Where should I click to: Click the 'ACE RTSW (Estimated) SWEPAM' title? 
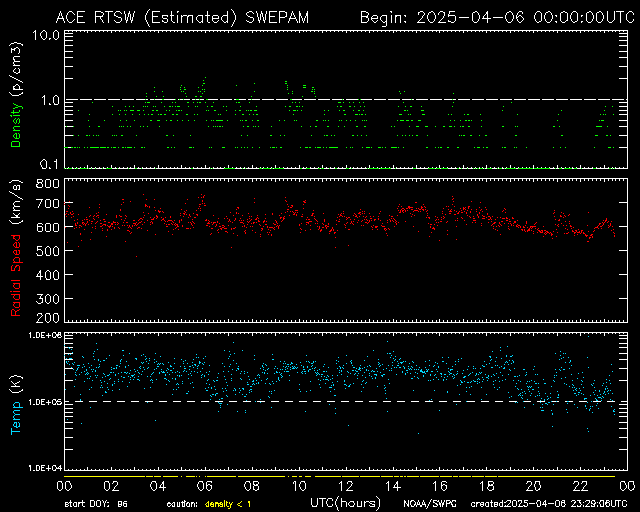(x=182, y=18)
